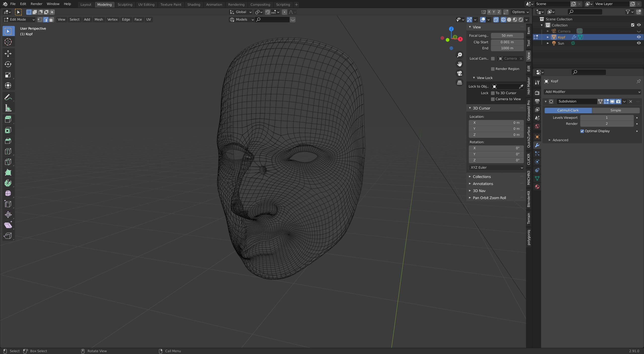This screenshot has width=644, height=354.
Task: Toggle camera view icon in viewport
Action: 460,73
